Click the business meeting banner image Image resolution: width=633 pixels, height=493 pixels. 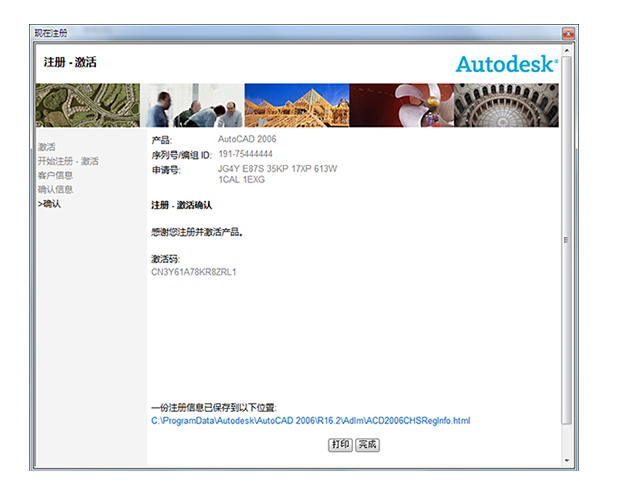pyautogui.click(x=195, y=105)
